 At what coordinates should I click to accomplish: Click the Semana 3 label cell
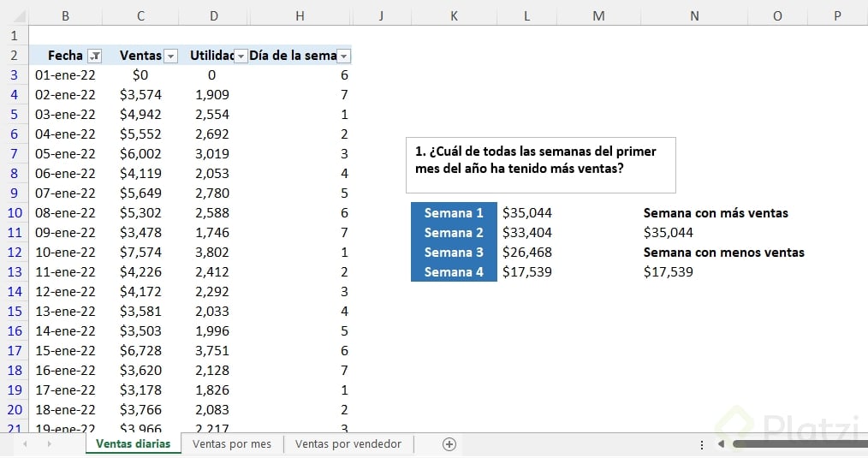coord(454,252)
